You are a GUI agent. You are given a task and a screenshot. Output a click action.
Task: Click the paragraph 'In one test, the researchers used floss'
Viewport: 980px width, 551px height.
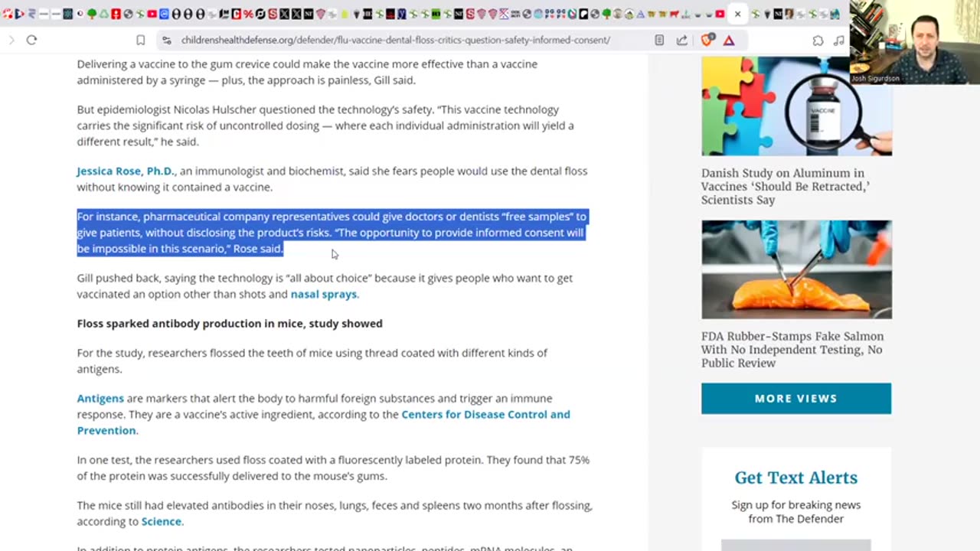[x=333, y=468]
